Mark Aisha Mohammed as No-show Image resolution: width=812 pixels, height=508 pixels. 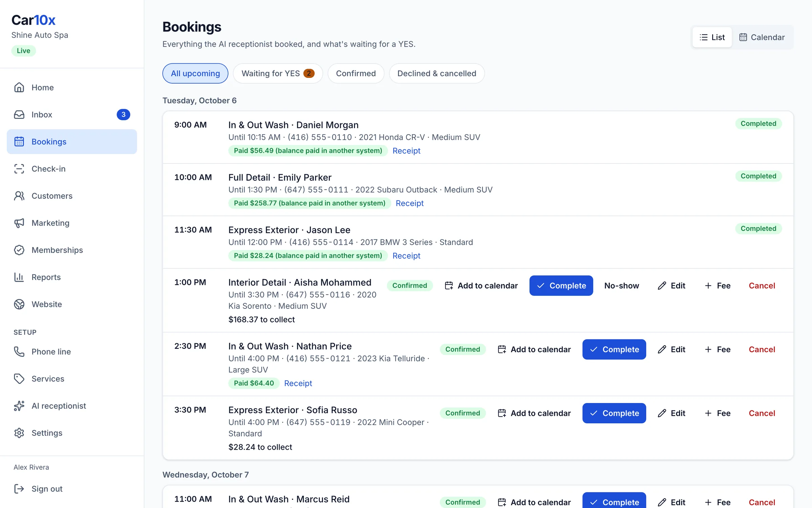tap(622, 285)
